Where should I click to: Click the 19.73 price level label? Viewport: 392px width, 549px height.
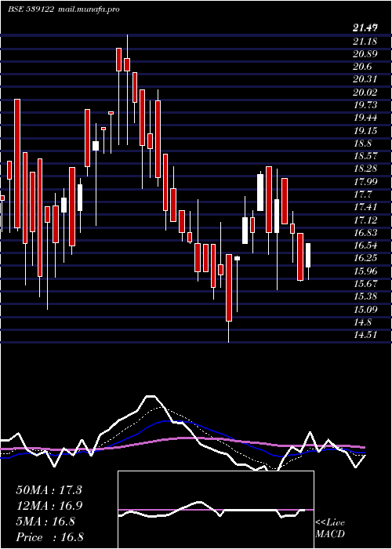tap(365, 105)
